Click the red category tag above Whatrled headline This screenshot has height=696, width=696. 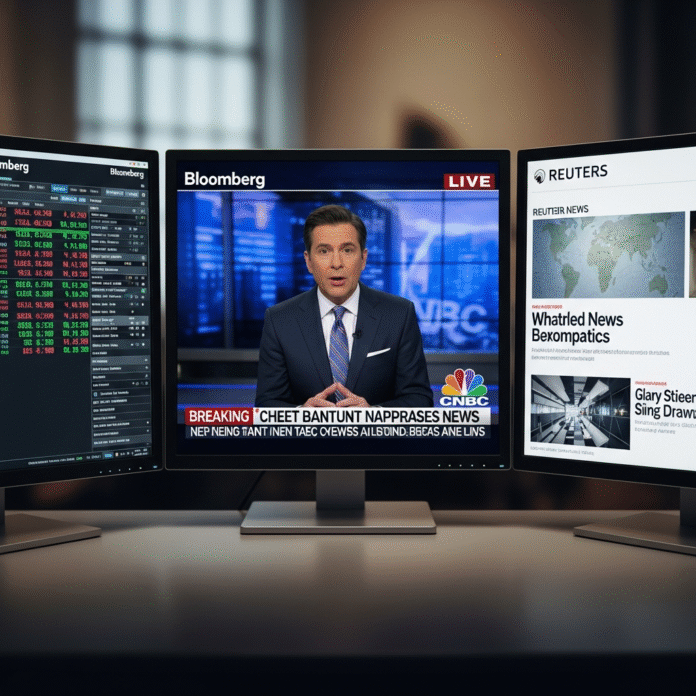544,305
